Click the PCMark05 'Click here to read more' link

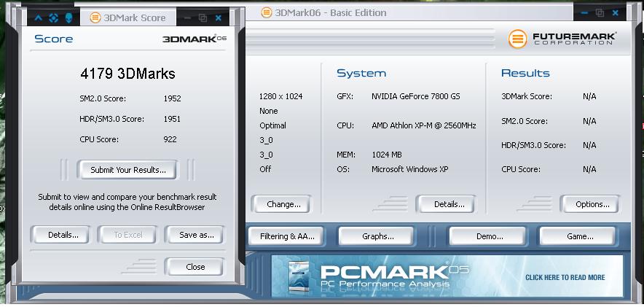point(565,277)
